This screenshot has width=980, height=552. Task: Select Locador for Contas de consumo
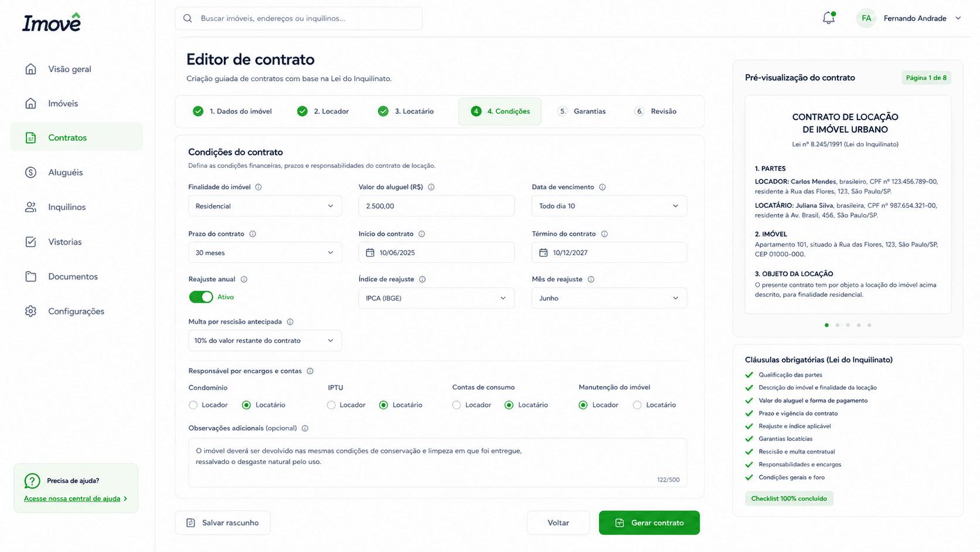[457, 405]
